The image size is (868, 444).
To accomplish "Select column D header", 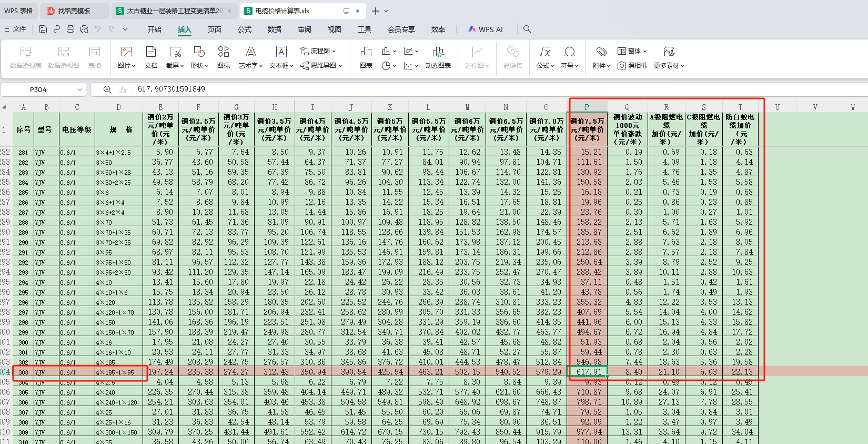I will pos(118,107).
